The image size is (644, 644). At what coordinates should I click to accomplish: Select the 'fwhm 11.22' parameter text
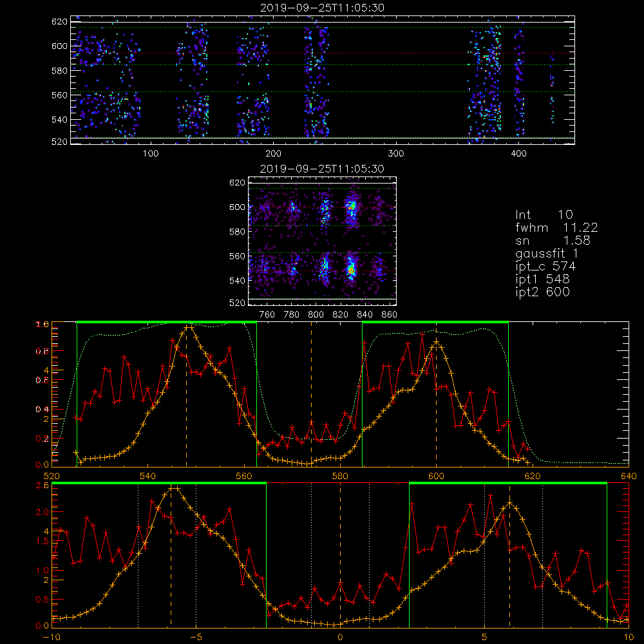click(x=556, y=227)
